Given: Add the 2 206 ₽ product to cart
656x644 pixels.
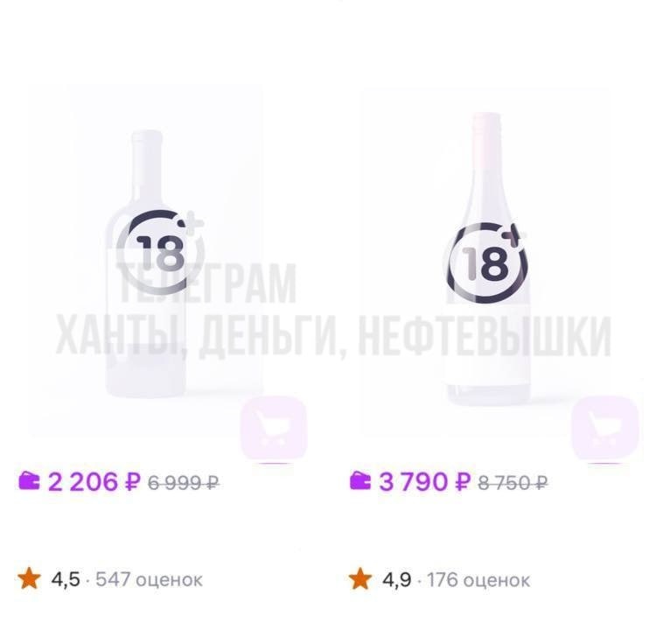Looking at the screenshot, I should (274, 428).
